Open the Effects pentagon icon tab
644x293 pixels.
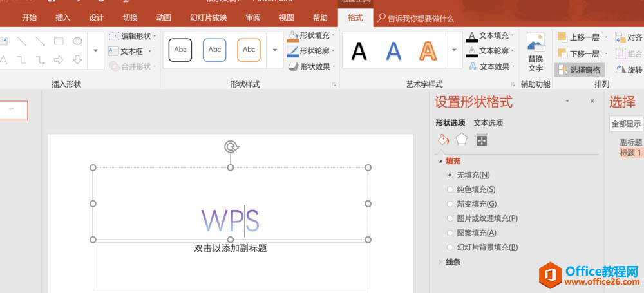(461, 139)
